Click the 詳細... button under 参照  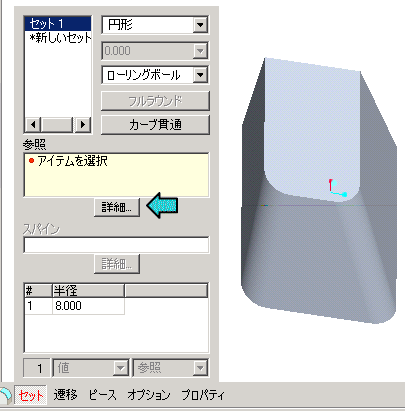[117, 208]
